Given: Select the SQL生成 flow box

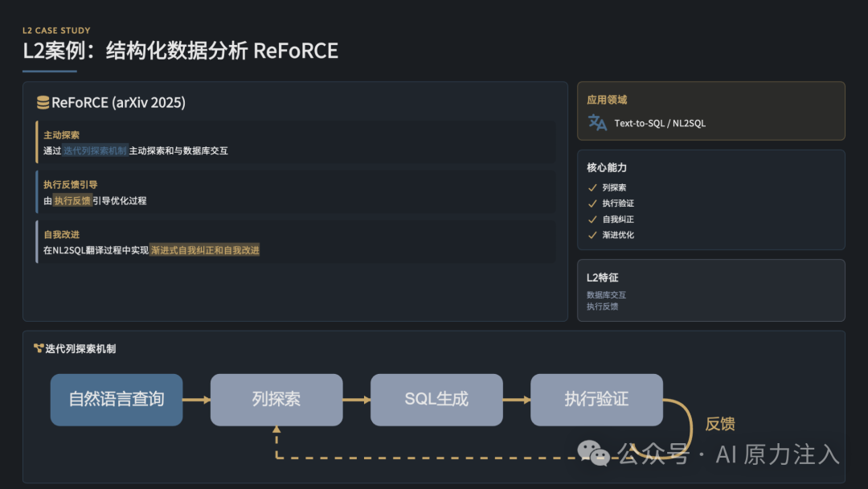Looking at the screenshot, I should [x=436, y=399].
